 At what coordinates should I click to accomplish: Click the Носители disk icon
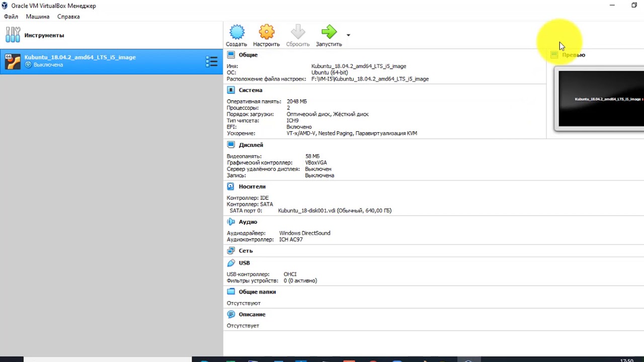point(231,187)
